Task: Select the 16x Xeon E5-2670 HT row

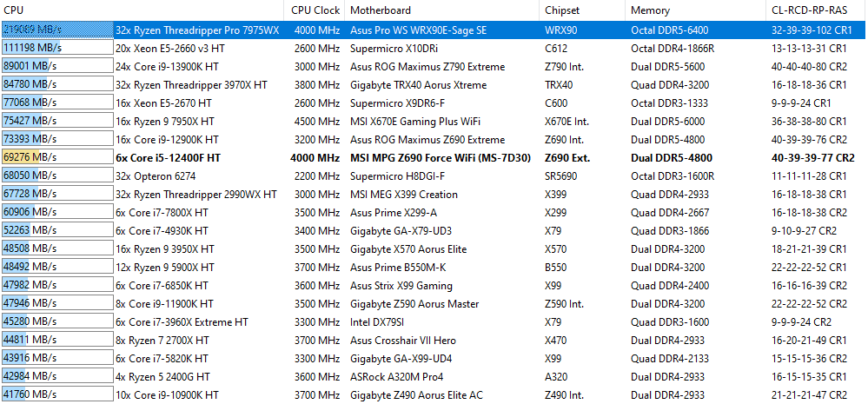Action: tap(434, 103)
